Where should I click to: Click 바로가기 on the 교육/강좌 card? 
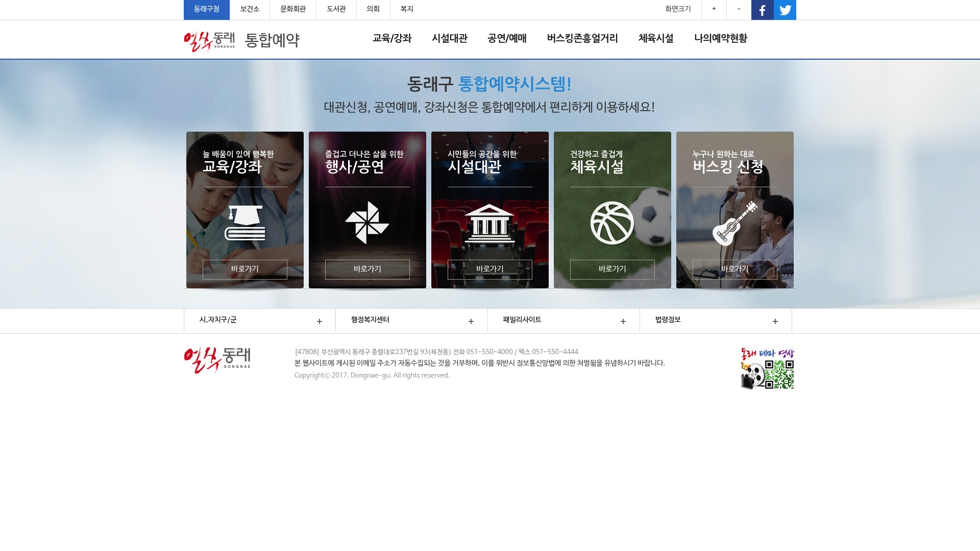point(245,269)
